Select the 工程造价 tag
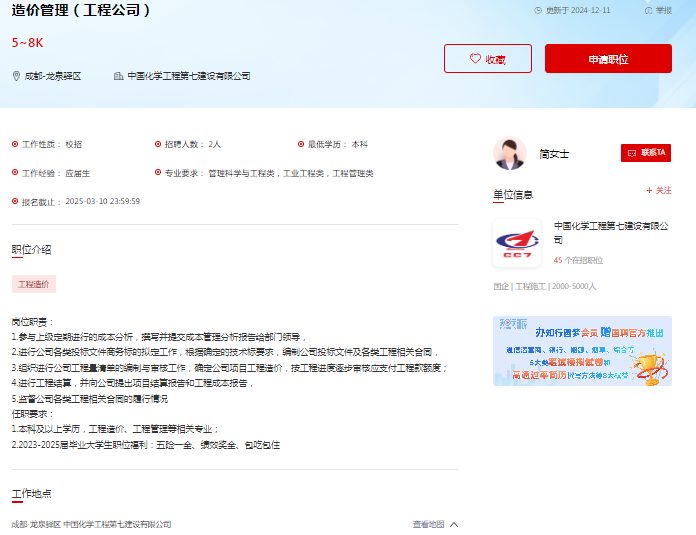 click(x=34, y=284)
